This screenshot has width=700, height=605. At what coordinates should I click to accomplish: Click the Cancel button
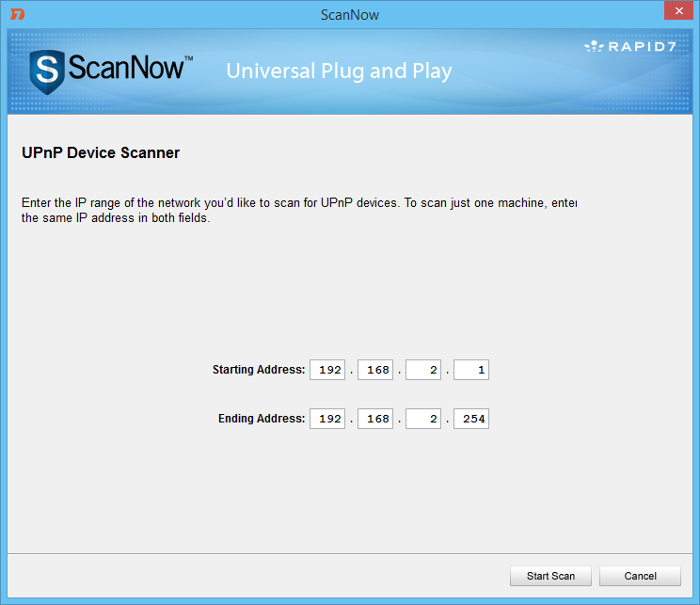(x=640, y=576)
